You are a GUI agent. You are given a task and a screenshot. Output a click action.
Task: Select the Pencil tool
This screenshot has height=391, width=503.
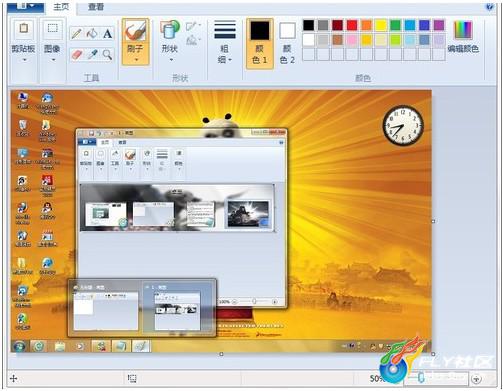tap(76, 34)
